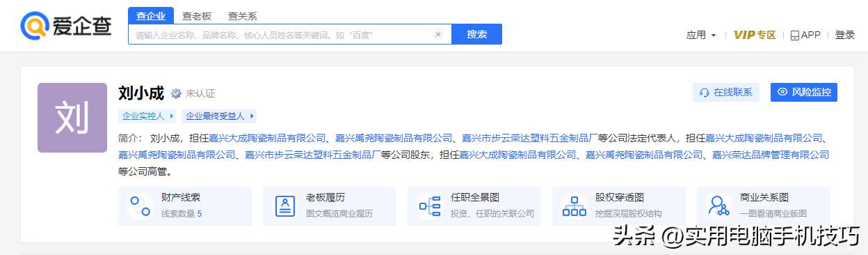
Task: Click 挖掘深层股权结构 subtitle
Action: [x=629, y=214]
